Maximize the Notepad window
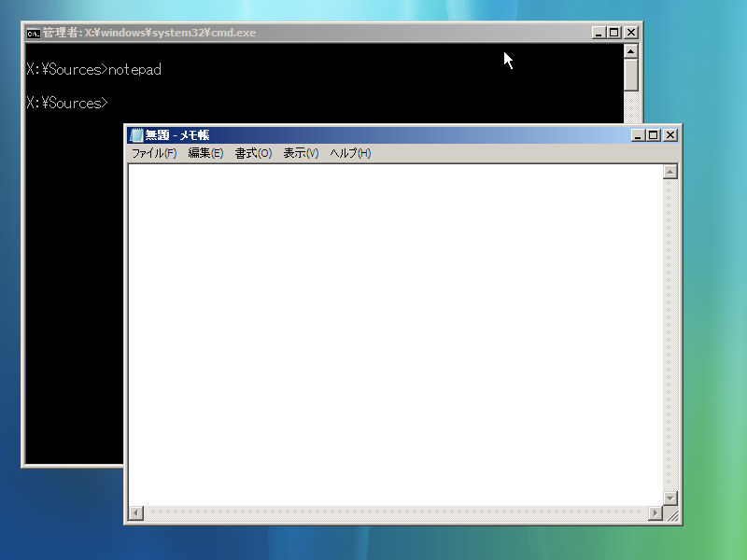747x560 pixels. (653, 135)
